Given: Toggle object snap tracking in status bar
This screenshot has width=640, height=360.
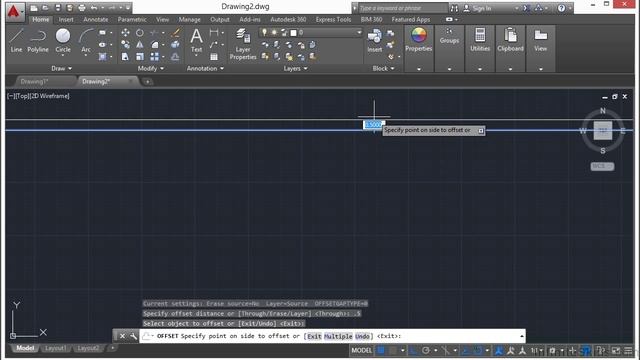Looking at the screenshot, I should click(465, 350).
